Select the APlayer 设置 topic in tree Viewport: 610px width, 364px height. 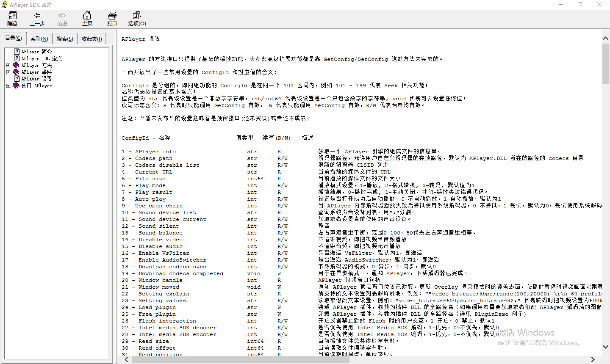pos(36,79)
